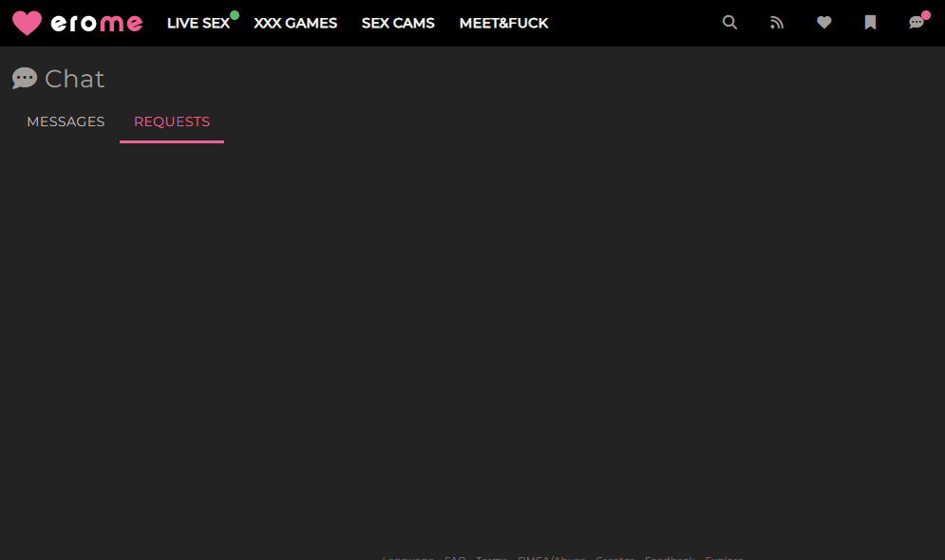Switch to the Messages tab
This screenshot has width=945, height=560.
click(66, 121)
